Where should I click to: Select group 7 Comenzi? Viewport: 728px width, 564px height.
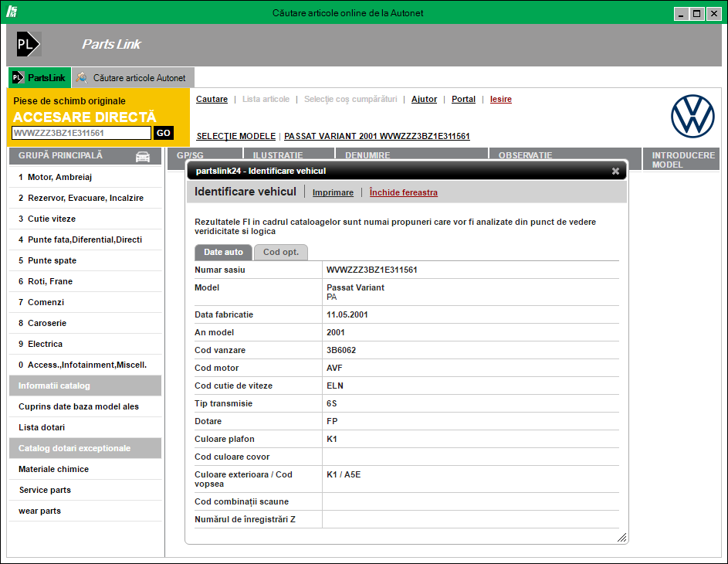[x=86, y=302]
